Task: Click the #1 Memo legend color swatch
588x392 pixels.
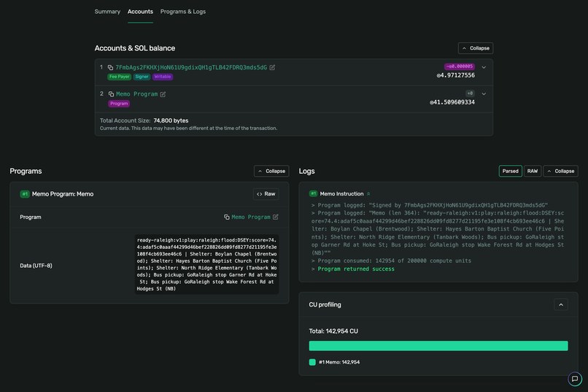Action: point(312,362)
